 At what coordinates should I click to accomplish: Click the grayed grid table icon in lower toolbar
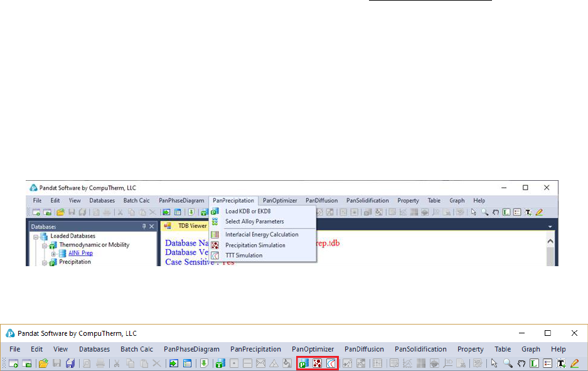(x=377, y=363)
